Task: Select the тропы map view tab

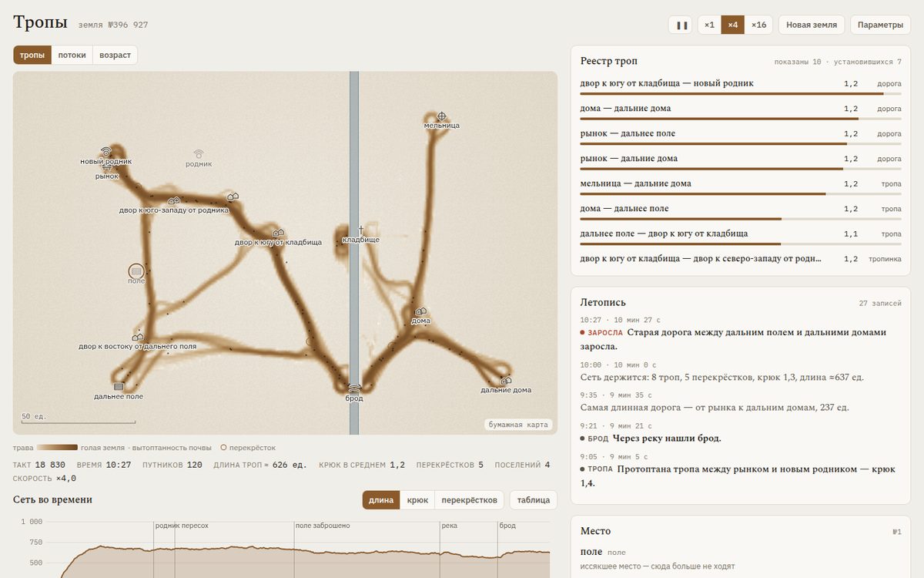Action: pos(32,55)
